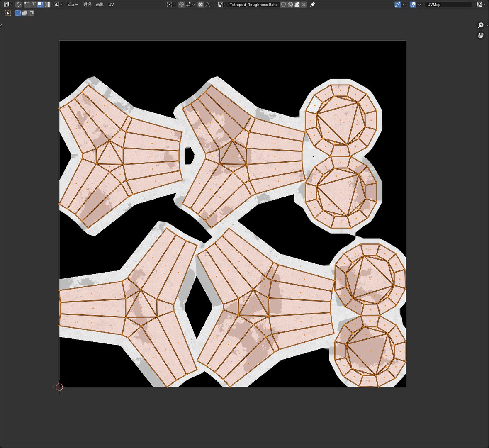
Task: Choose the set-new-selection mode
Action: 18,13
